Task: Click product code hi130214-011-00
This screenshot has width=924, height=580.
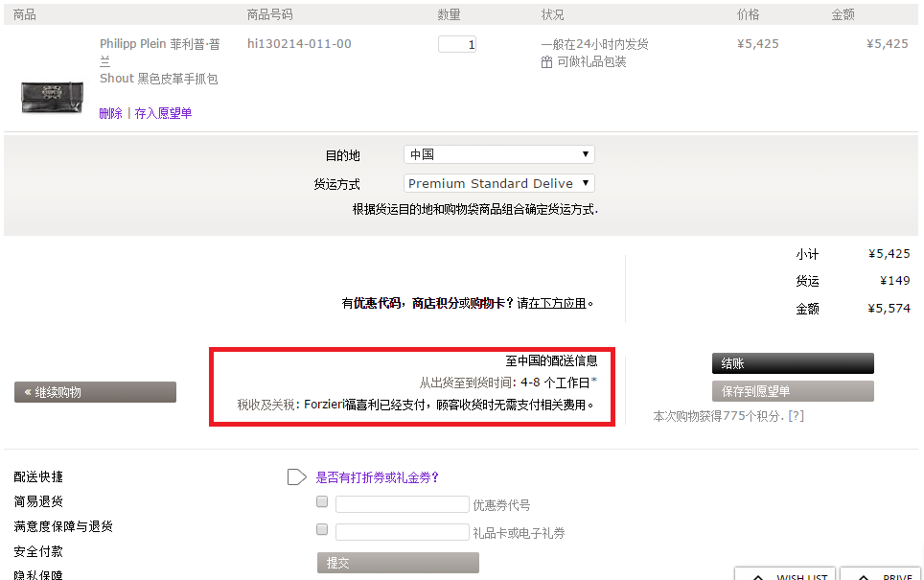Action: point(299,43)
